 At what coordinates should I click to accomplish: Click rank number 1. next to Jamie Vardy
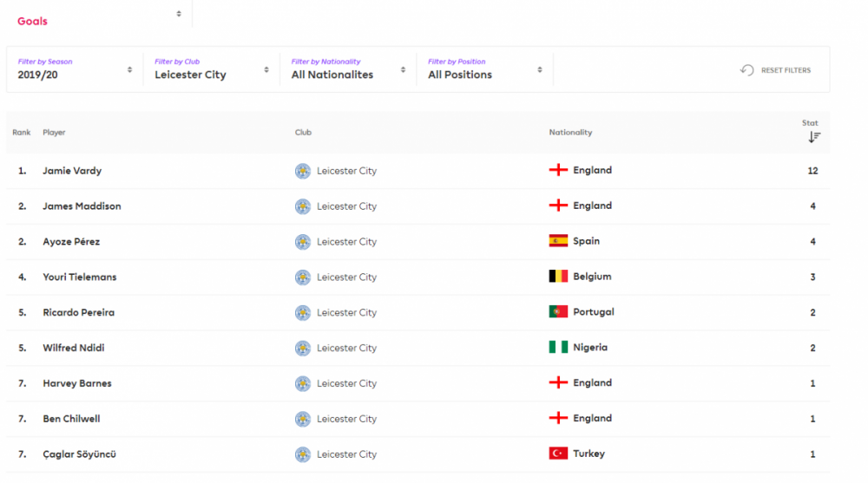23,171
